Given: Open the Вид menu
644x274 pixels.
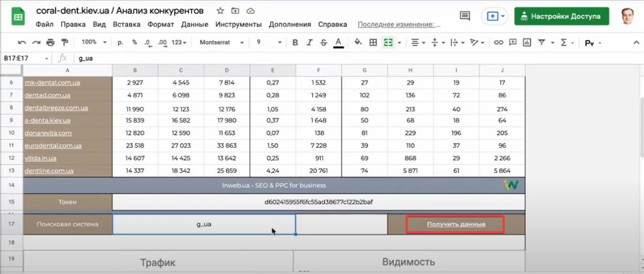Looking at the screenshot, I should point(99,24).
